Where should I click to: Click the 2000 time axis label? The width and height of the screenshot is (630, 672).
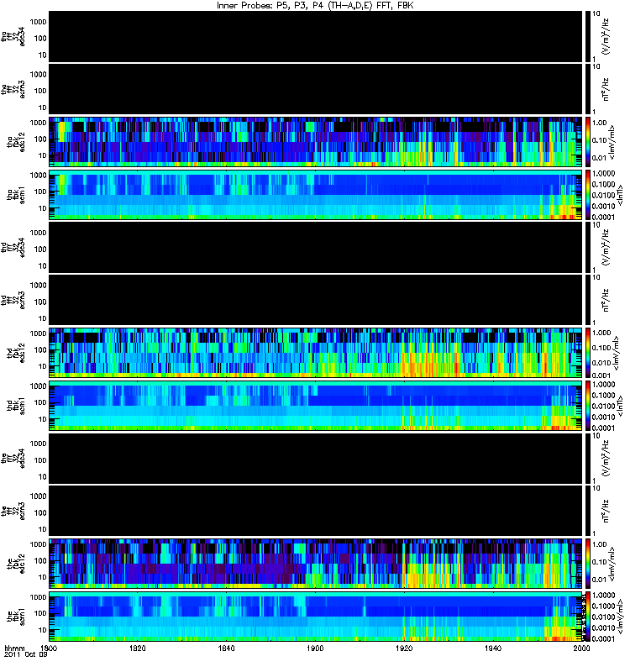[x=581, y=648]
